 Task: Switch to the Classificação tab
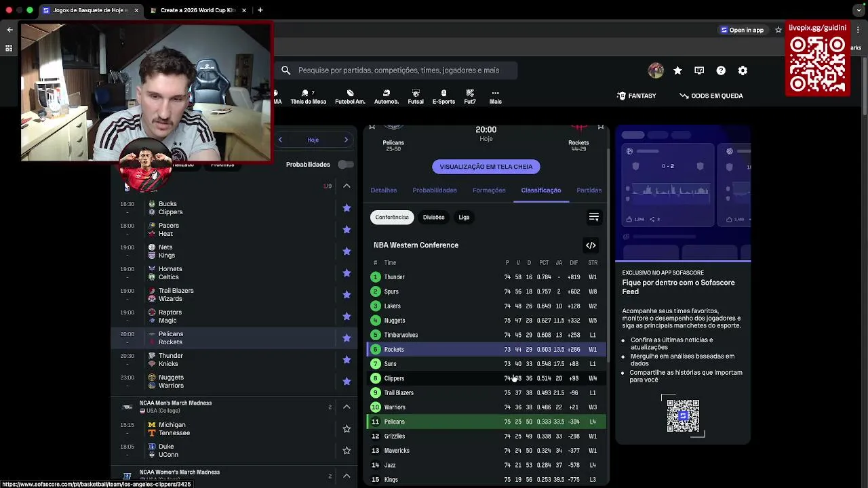click(x=541, y=190)
